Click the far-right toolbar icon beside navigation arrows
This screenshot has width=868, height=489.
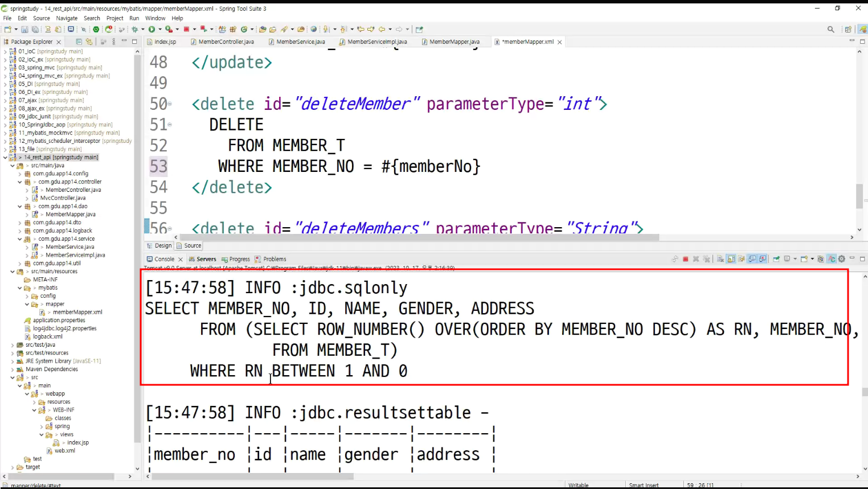pyautogui.click(x=419, y=30)
